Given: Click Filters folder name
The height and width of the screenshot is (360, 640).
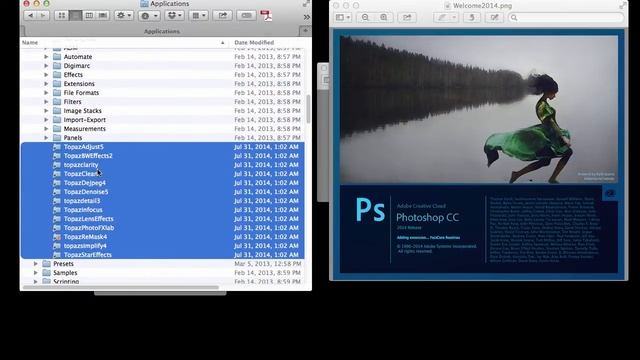Looking at the screenshot, I should pos(72,102).
